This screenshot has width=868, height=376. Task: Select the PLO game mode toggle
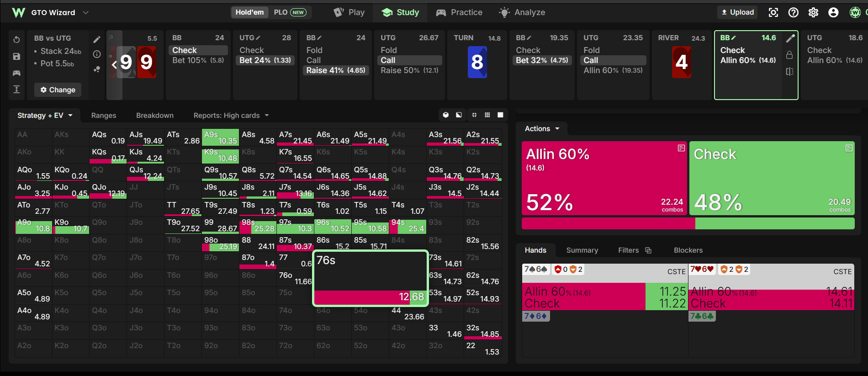coord(290,12)
